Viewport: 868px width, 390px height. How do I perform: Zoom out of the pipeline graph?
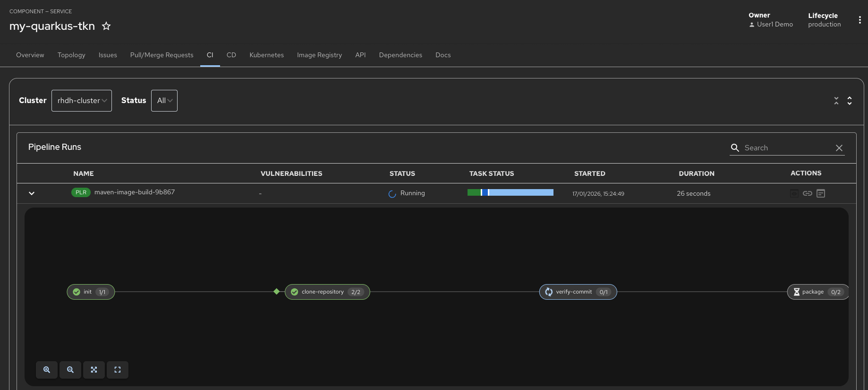point(70,370)
